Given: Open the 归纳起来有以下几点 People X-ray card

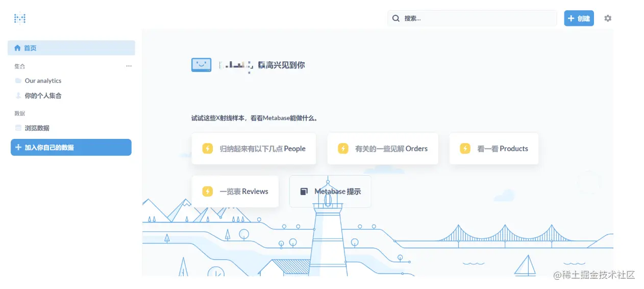Looking at the screenshot, I should (254, 149).
